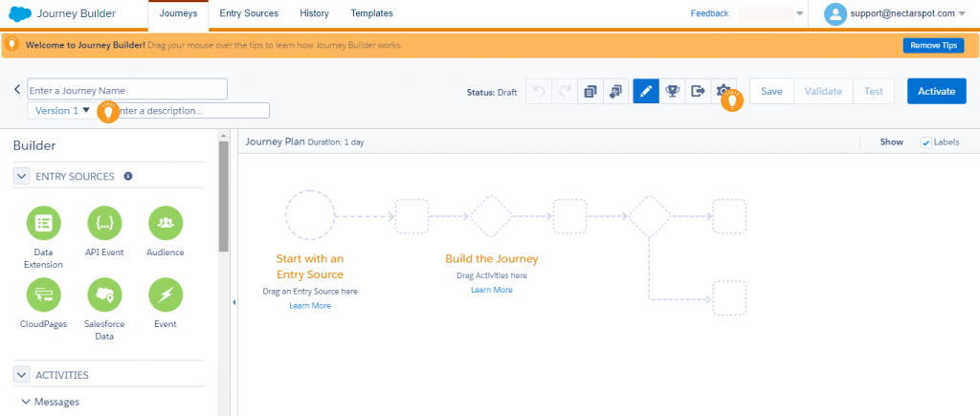This screenshot has height=416, width=980.
Task: Select the API Event entry source
Action: pos(104,223)
